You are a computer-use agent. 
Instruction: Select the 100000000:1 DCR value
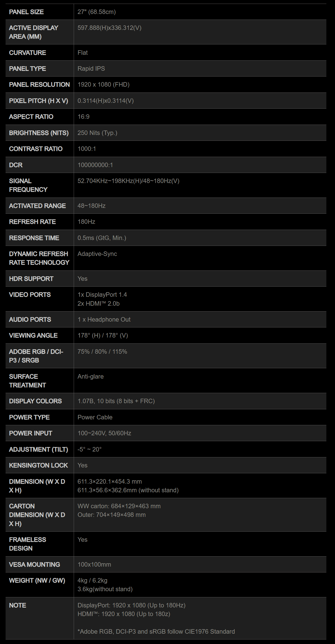pyautogui.click(x=95, y=165)
